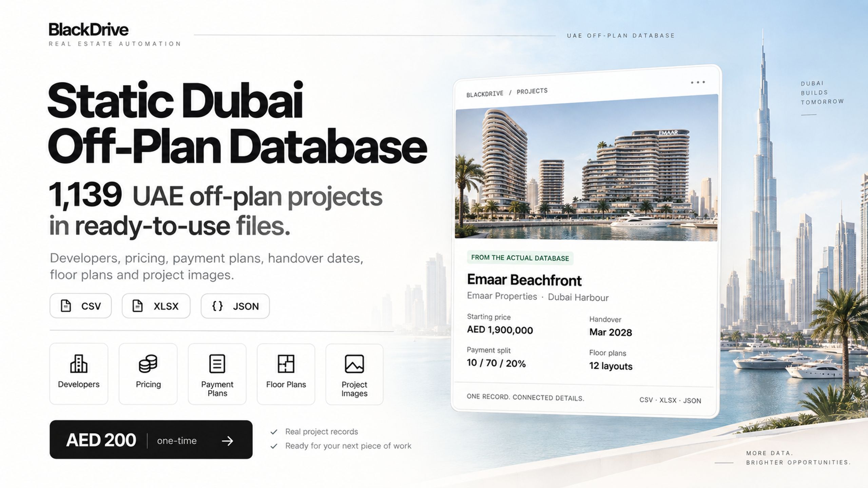This screenshot has height=488, width=868.
Task: Click the UAE OFF-PLAN DATABASE header label
Action: (621, 36)
